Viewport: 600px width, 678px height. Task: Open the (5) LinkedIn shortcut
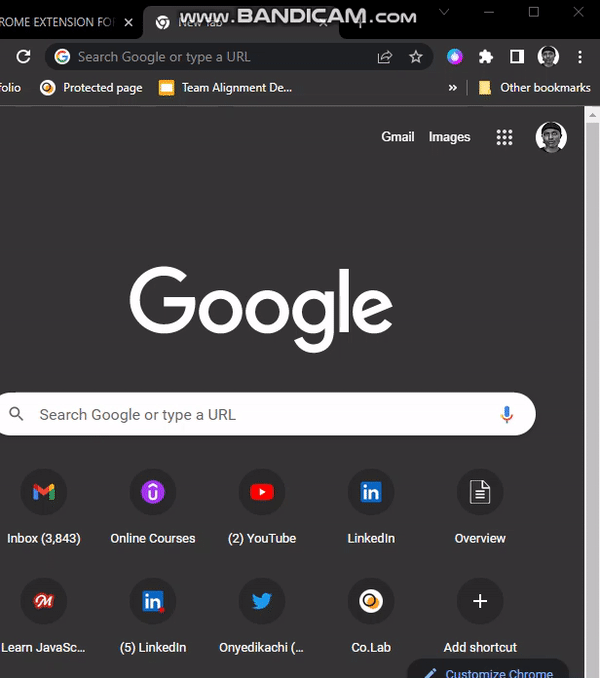153,617
